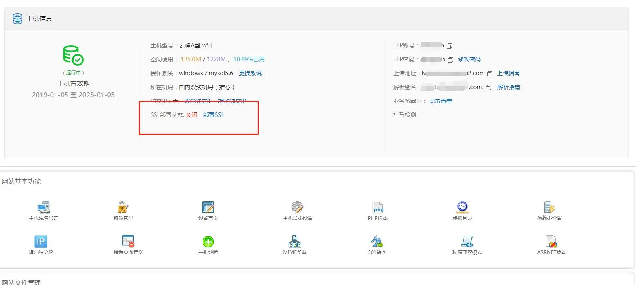The image size is (644, 285).
Task: Click the ASP.NET版本 icon
Action: [x=551, y=242]
